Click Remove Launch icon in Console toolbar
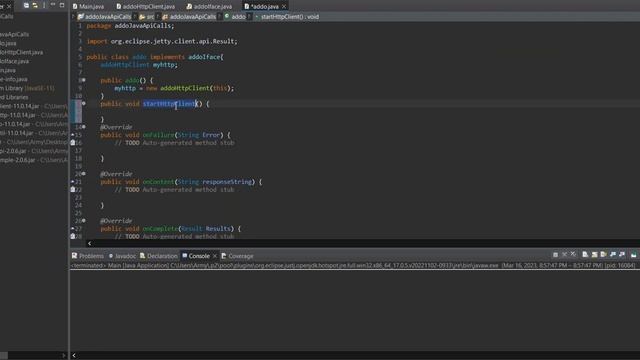The height and width of the screenshot is (360, 640). pos(564,255)
